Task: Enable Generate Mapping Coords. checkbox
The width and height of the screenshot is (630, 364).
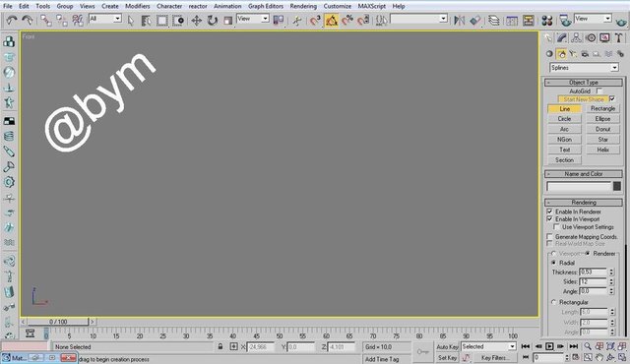Action: 549,237
